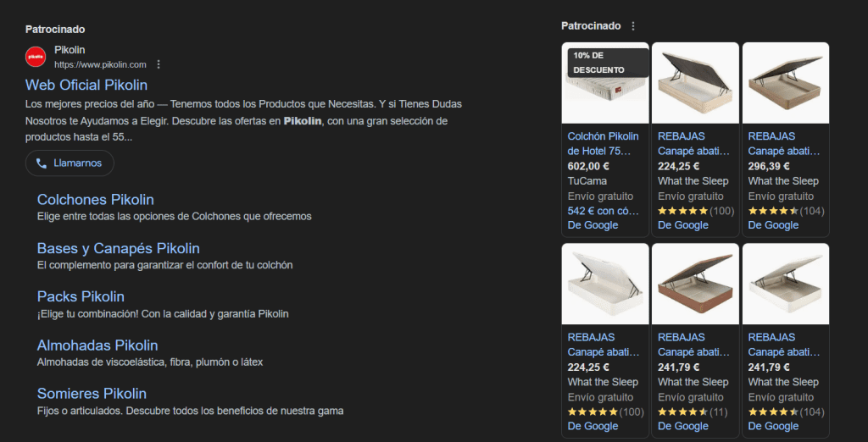Viewport: 868px width, 442px height.
Task: Click the phone icon in Llamarnos button
Action: [41, 163]
